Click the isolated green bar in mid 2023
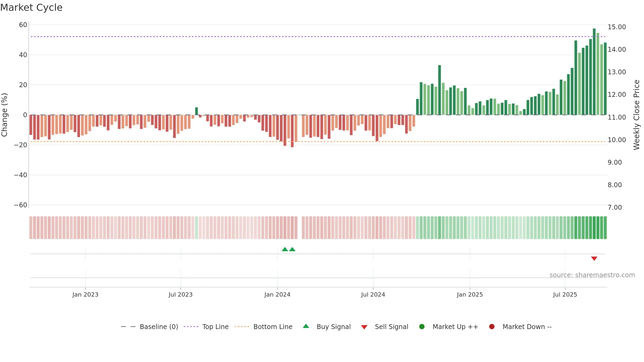The height and width of the screenshot is (362, 644). 196,111
